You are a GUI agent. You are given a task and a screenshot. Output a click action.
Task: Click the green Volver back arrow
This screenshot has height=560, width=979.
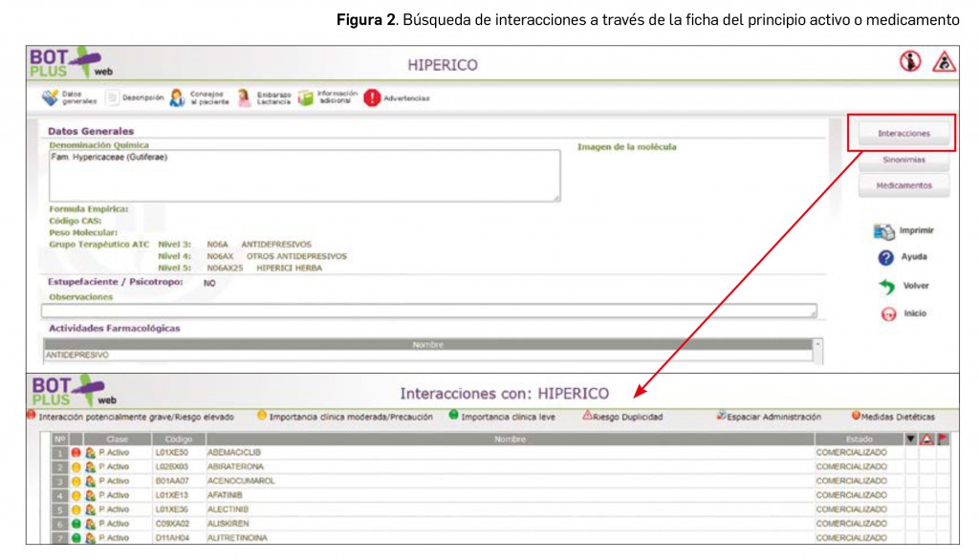[x=886, y=286]
